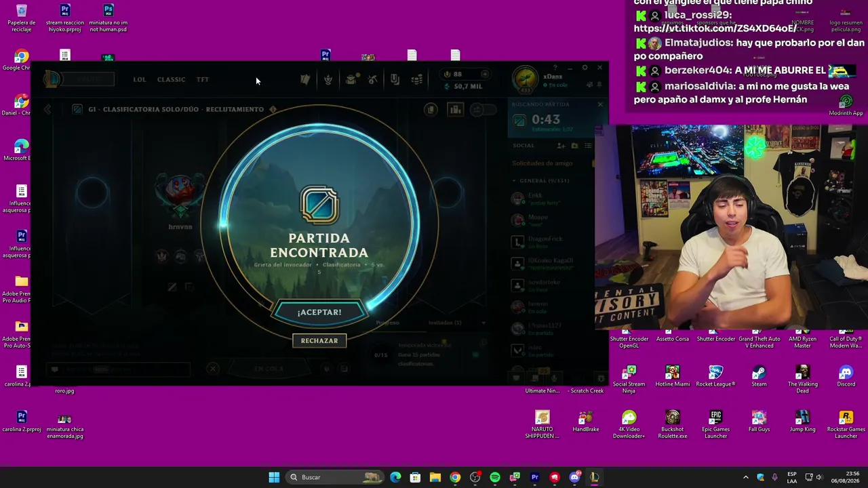Open HandBrake from desktop
868x488 pixels.
click(x=585, y=422)
